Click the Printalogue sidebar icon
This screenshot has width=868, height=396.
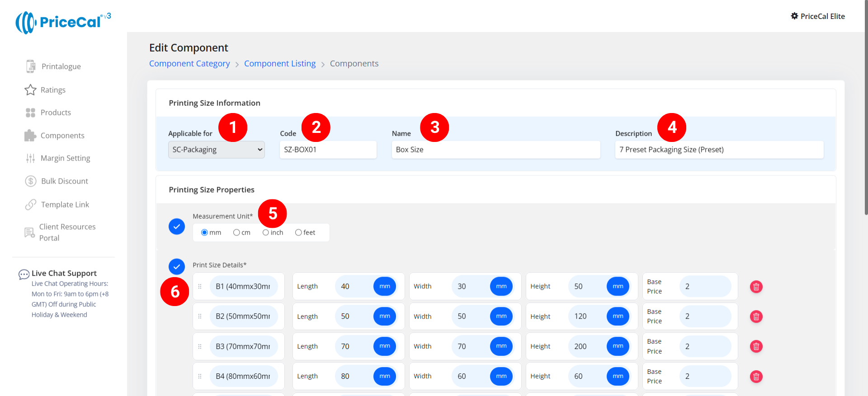30,66
